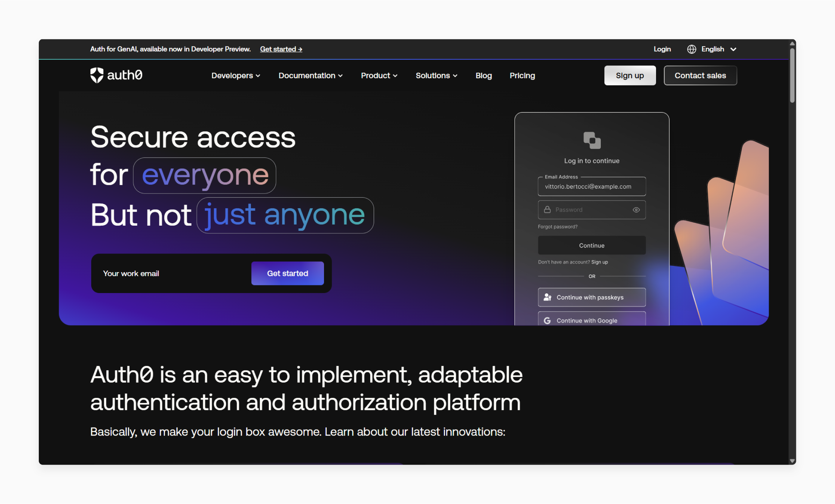Click the Email Address field in login card

592,187
